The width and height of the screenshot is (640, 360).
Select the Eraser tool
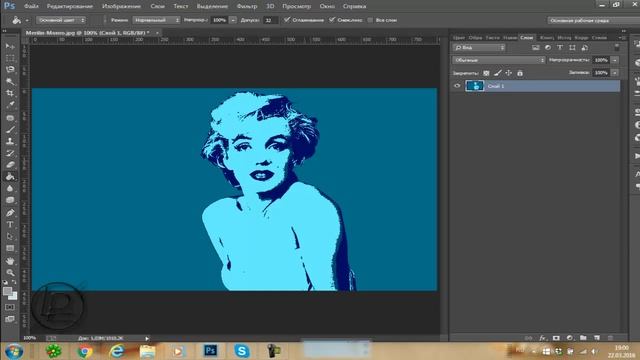[x=10, y=165]
